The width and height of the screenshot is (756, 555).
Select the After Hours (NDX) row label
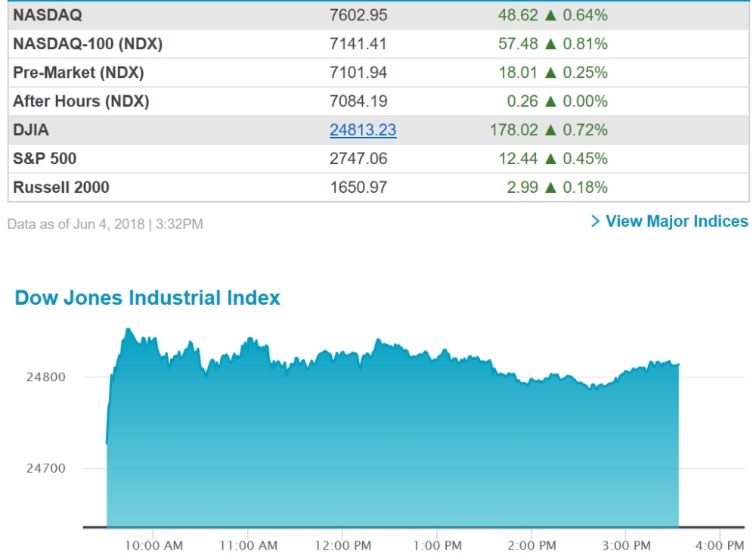81,101
